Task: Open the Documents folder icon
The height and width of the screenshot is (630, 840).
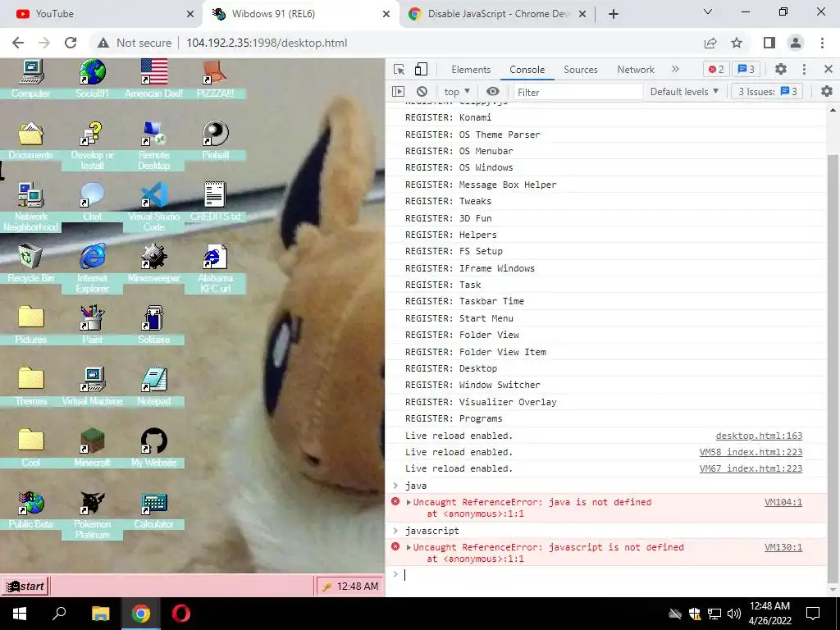Action: [x=30, y=134]
